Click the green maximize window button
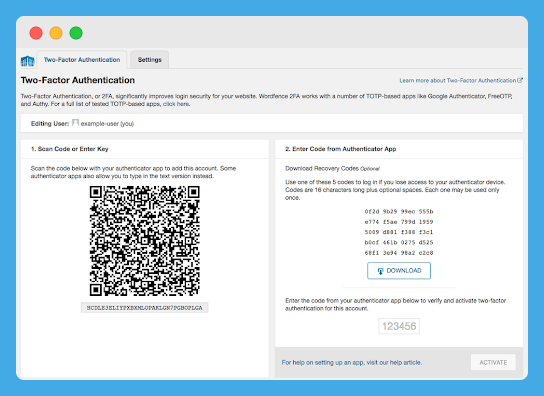The image size is (544, 396). coord(76,33)
